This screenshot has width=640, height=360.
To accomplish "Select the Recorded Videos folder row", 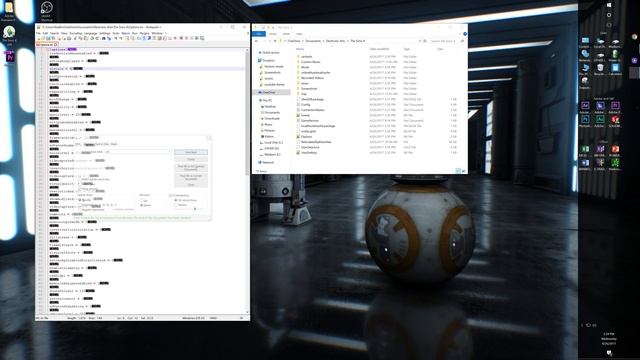I will pyautogui.click(x=376, y=78).
